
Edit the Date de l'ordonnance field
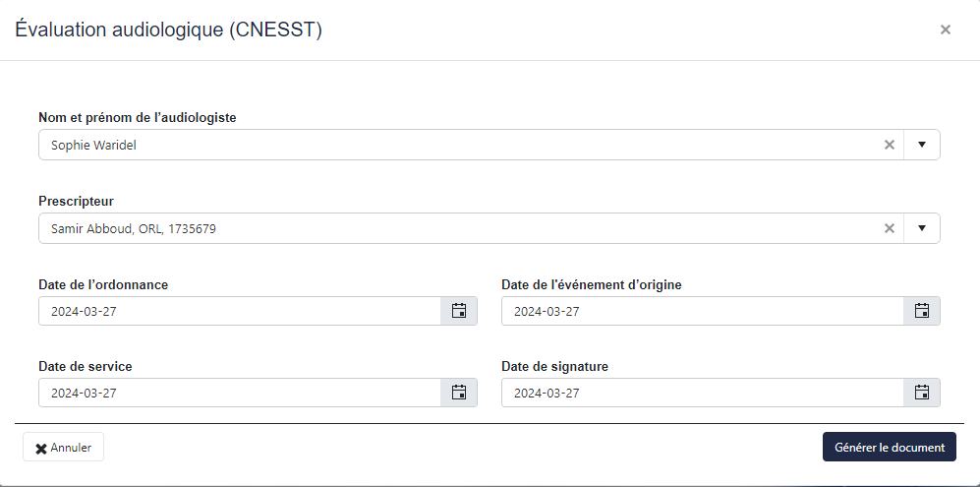coord(239,311)
